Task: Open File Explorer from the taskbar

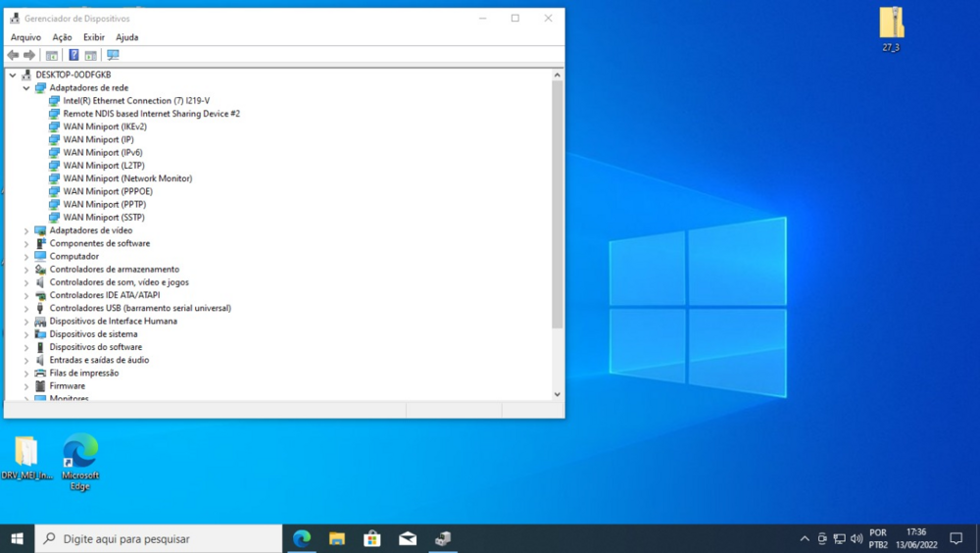Action: point(337,538)
